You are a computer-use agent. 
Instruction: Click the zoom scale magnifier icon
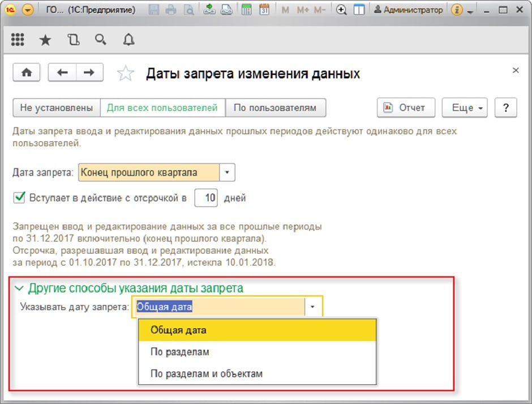(341, 10)
